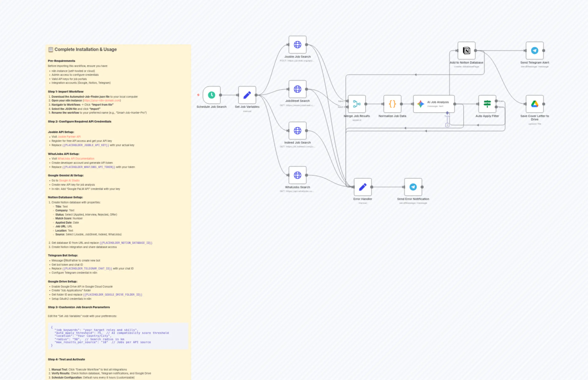Viewport: 588px width, 380px height.
Task: Open the Jooble Partner API link
Action: tap(69, 136)
